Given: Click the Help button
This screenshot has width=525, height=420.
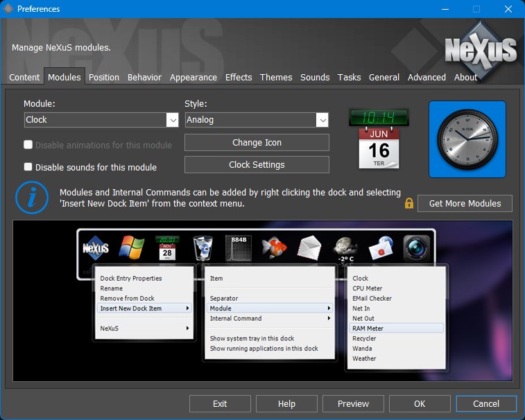Looking at the screenshot, I should 286,403.
